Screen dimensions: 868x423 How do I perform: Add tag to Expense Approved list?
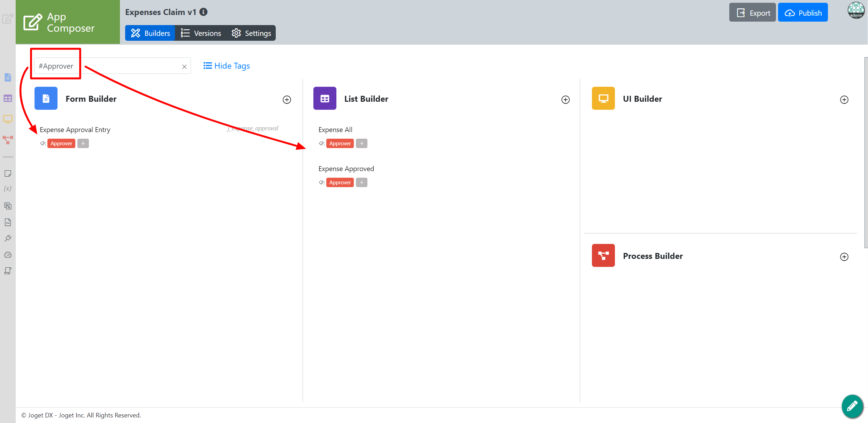click(361, 183)
